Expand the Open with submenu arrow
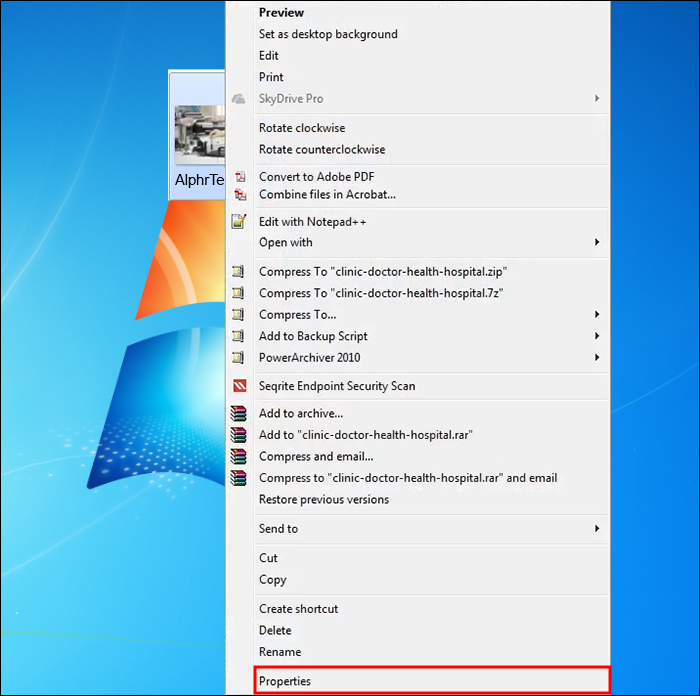Image resolution: width=700 pixels, height=696 pixels. (597, 242)
